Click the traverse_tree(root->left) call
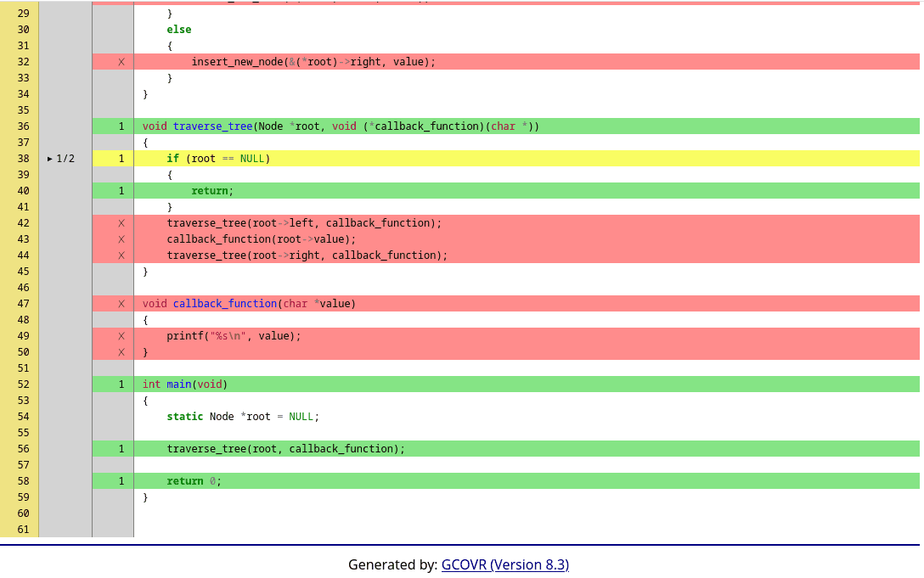The image size is (924, 578). click(304, 222)
